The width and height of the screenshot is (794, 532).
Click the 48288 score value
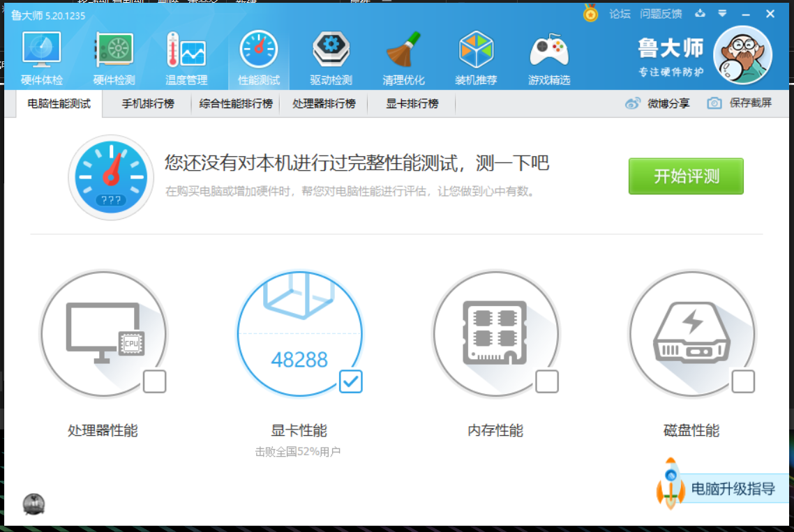click(x=299, y=360)
